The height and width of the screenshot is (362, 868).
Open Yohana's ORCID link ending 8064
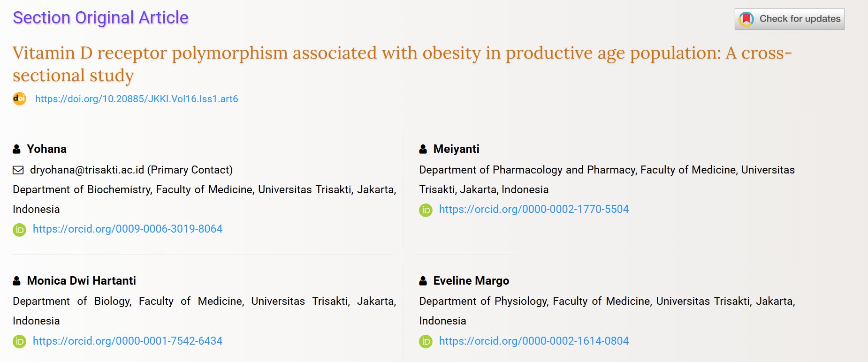pos(128,229)
